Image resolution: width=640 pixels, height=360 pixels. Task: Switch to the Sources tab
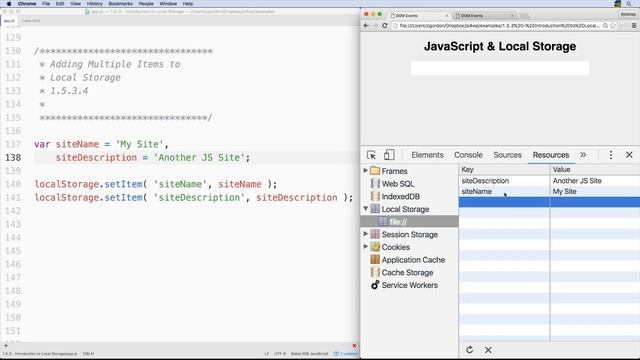point(507,155)
